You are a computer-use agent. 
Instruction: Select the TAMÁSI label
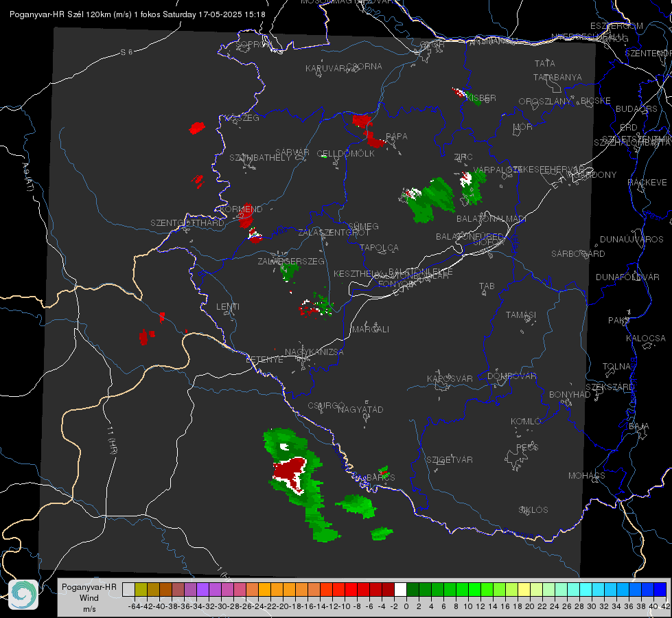[x=521, y=315]
